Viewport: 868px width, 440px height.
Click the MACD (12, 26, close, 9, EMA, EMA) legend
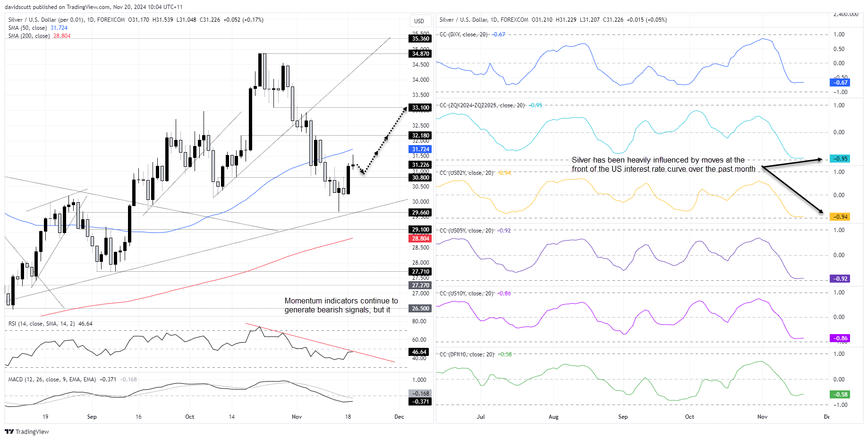pyautogui.click(x=72, y=380)
